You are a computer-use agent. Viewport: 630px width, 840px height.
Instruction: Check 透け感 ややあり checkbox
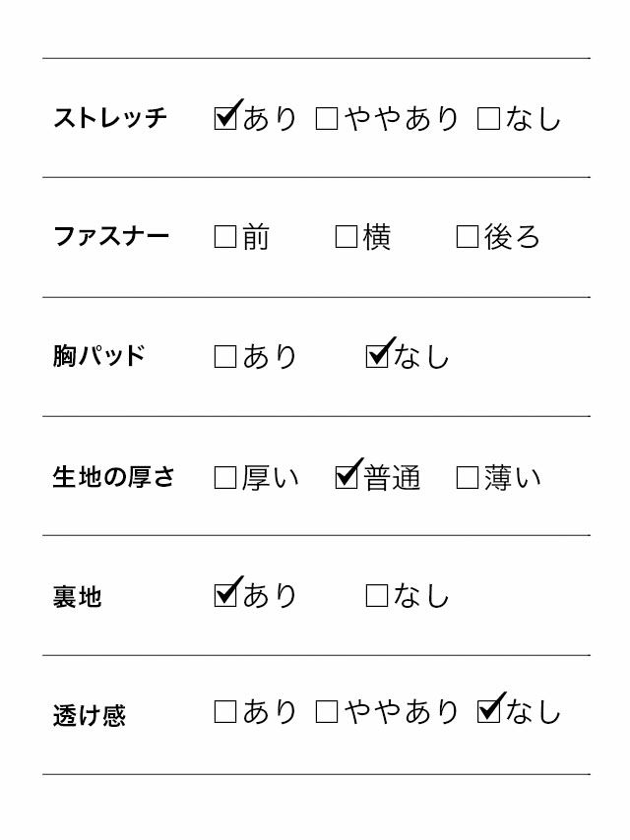(x=327, y=712)
